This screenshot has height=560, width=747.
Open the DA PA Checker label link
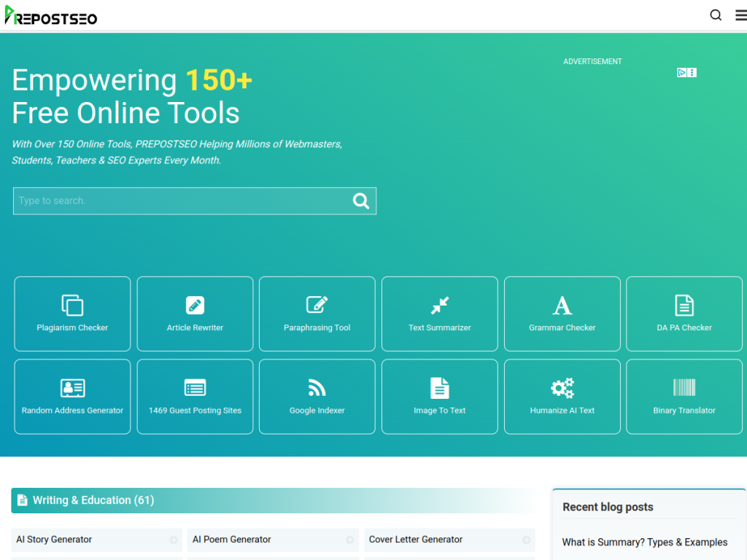click(x=684, y=327)
